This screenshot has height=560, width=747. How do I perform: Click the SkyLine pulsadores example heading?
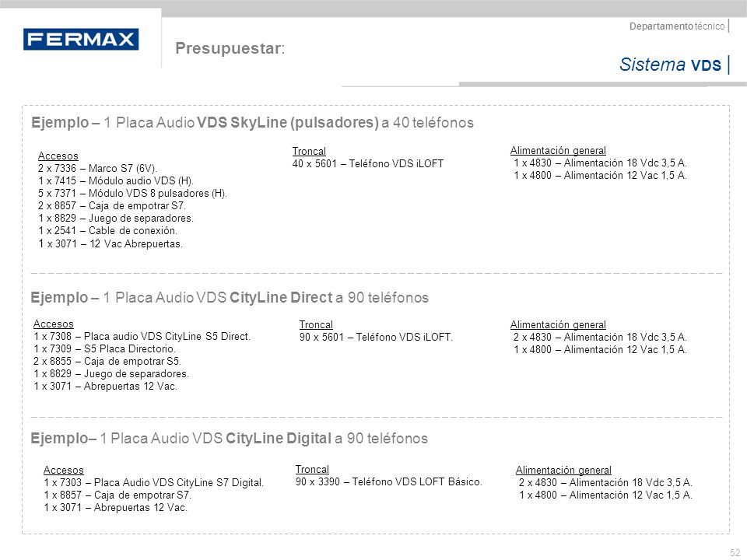(251, 123)
